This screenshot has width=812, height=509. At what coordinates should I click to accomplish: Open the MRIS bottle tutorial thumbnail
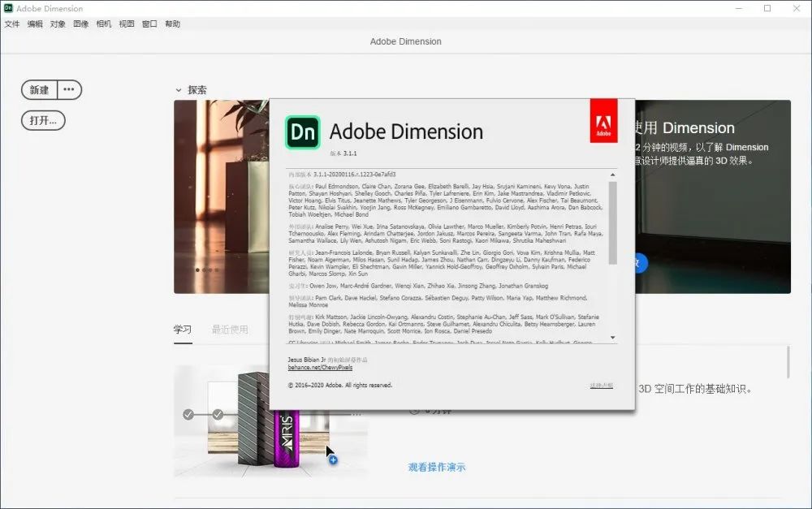click(x=270, y=421)
